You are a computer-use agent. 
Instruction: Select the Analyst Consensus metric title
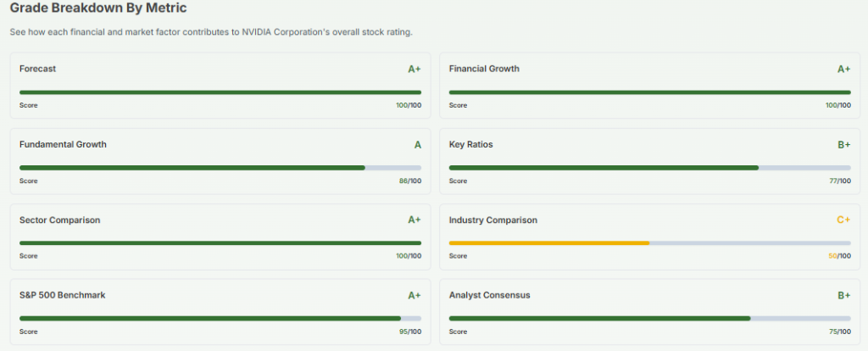click(490, 296)
